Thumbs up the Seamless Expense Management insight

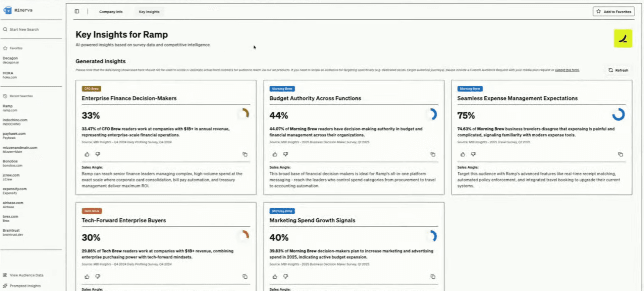point(463,154)
